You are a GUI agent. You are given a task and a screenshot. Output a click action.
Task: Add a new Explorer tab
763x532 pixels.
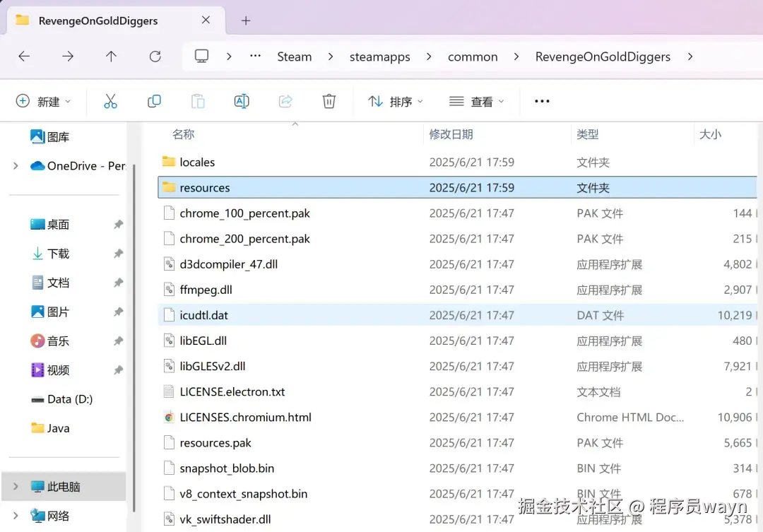(246, 20)
